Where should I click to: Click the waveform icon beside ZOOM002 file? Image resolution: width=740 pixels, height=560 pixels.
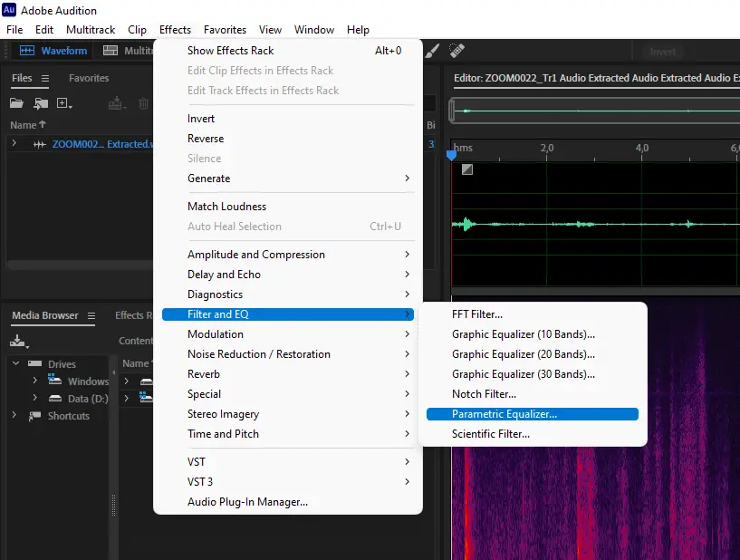pyautogui.click(x=40, y=144)
